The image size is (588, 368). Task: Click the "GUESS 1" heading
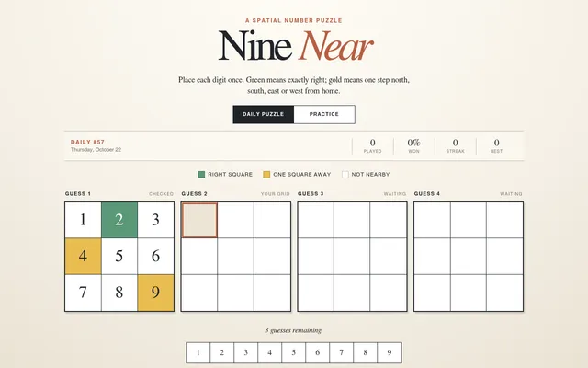(x=78, y=194)
